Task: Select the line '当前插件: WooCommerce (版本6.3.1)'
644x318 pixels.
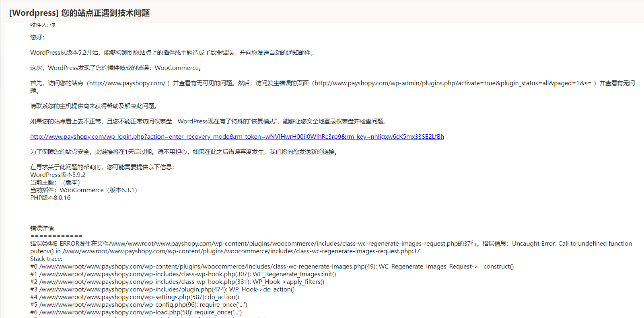Action: [84, 190]
